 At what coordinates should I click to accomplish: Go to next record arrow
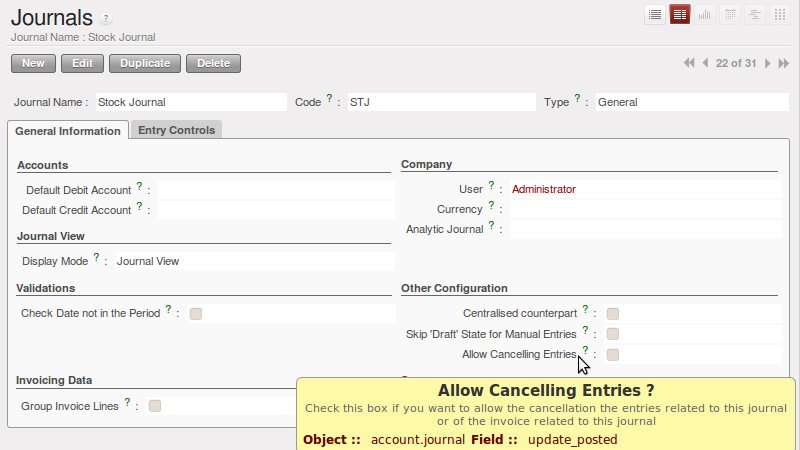(x=767, y=63)
